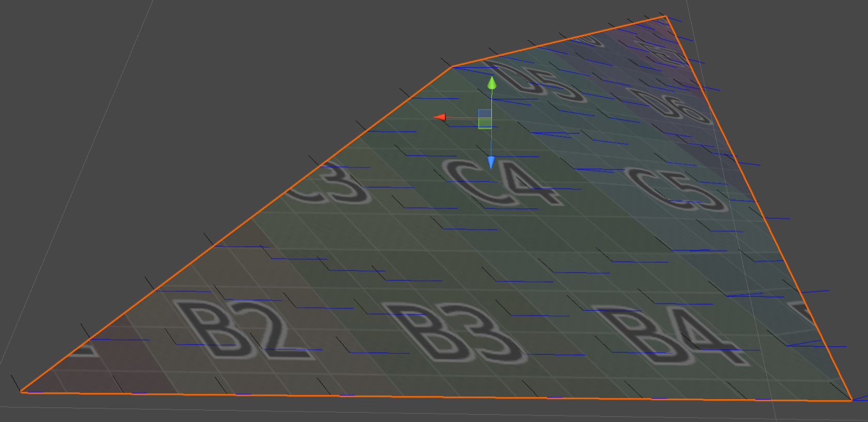Click the upper-left corner vertex near D5
The height and width of the screenshot is (422, 868).
(x=452, y=67)
